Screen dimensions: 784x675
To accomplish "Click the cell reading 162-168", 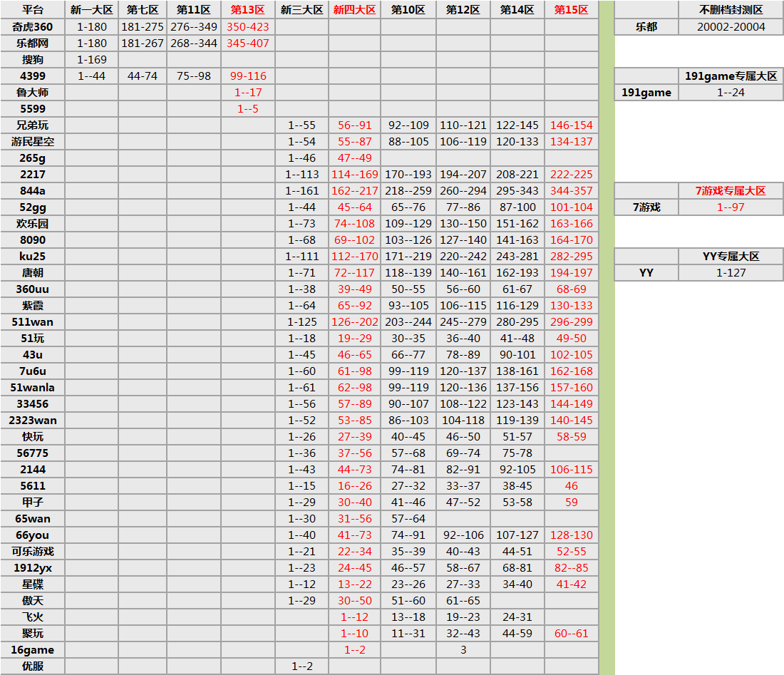I will click(x=571, y=371).
